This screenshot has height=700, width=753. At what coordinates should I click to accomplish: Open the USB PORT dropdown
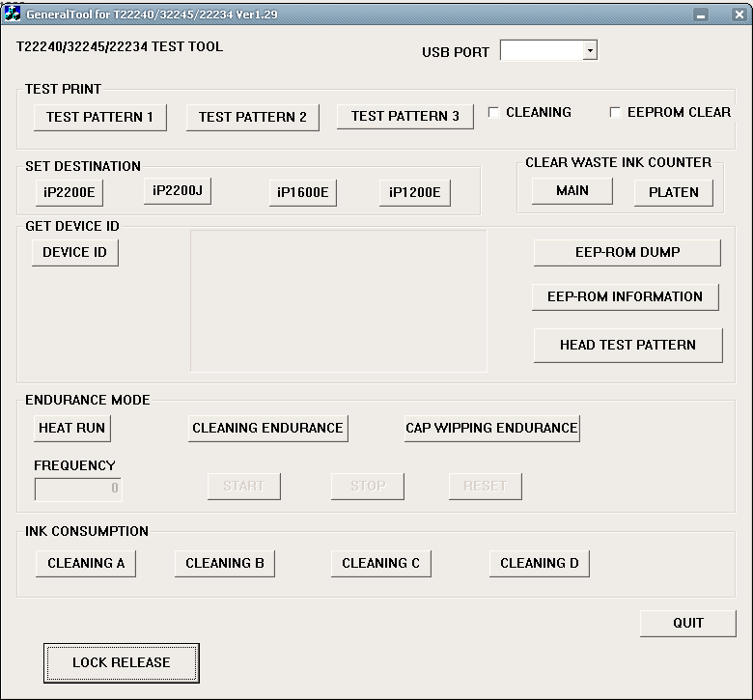[x=590, y=50]
